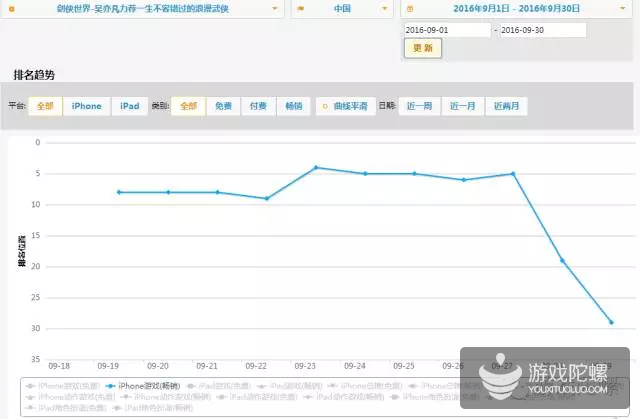This screenshot has height=419, width=640.
Task: Click the calendar icon beside the date range
Action: tap(410, 9)
